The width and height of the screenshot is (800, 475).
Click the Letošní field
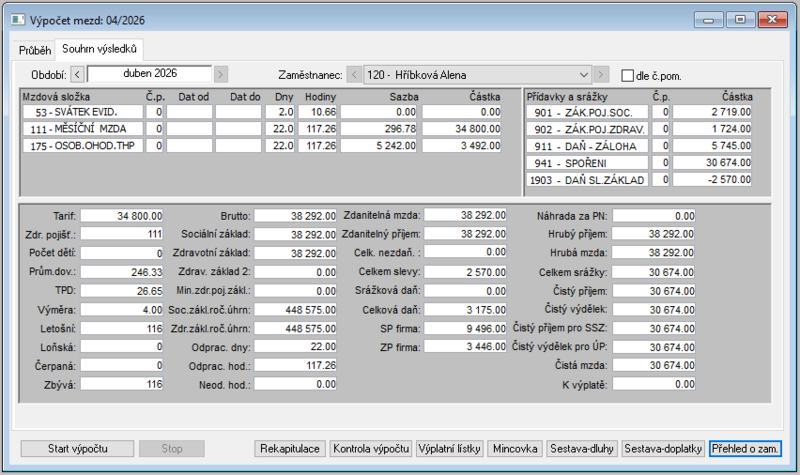(x=122, y=329)
